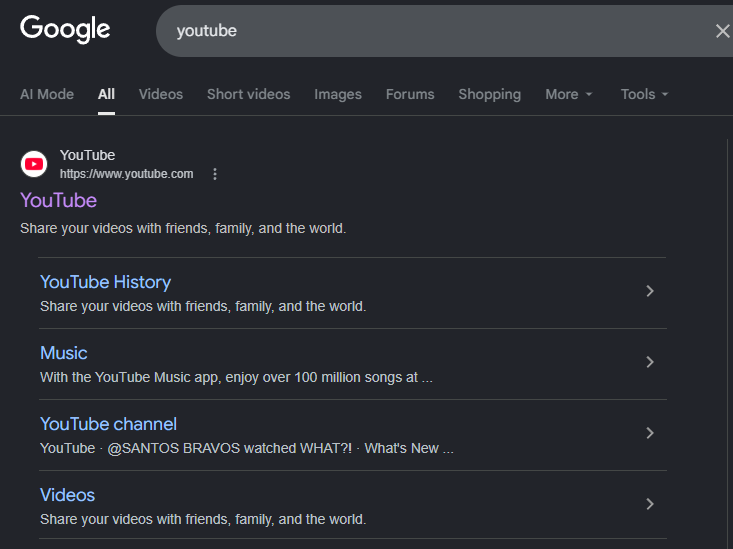The width and height of the screenshot is (733, 549).
Task: Open the Images tab
Action: [338, 94]
